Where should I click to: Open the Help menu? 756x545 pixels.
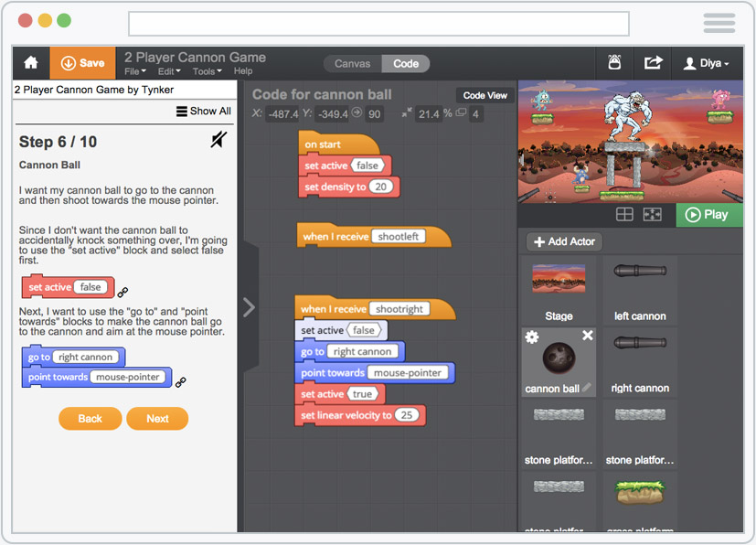[243, 71]
